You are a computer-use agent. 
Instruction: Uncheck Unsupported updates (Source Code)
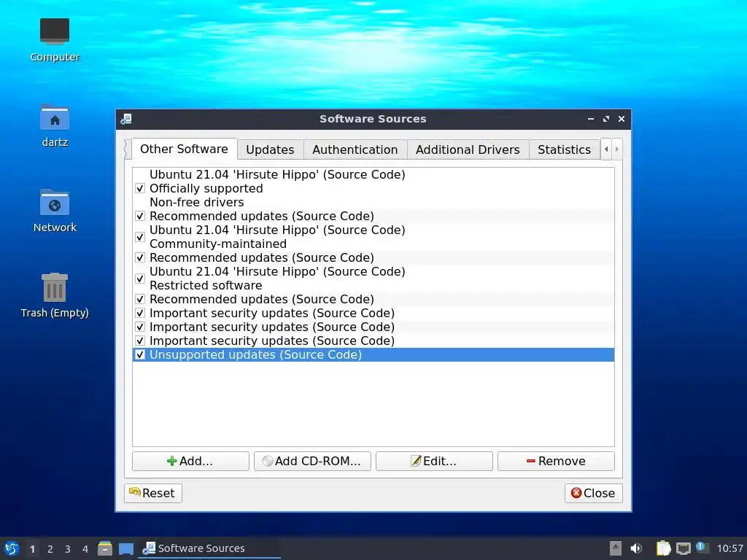click(140, 355)
